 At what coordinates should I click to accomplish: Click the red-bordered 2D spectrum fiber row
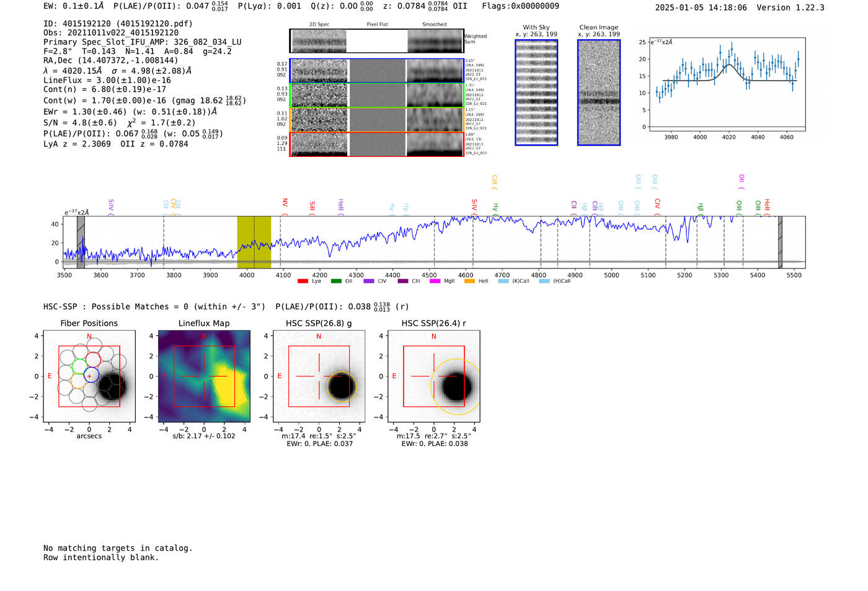click(x=377, y=144)
